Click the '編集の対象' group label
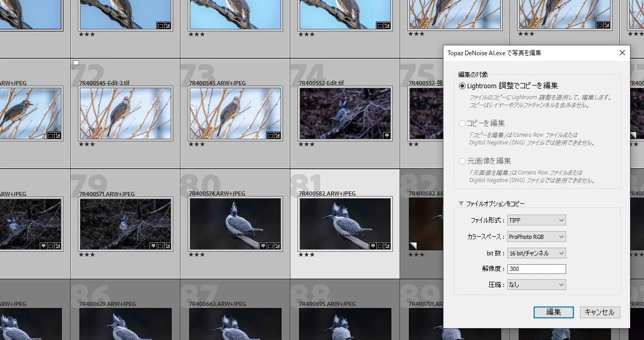Image resolution: width=644 pixels, height=340 pixels. point(473,75)
